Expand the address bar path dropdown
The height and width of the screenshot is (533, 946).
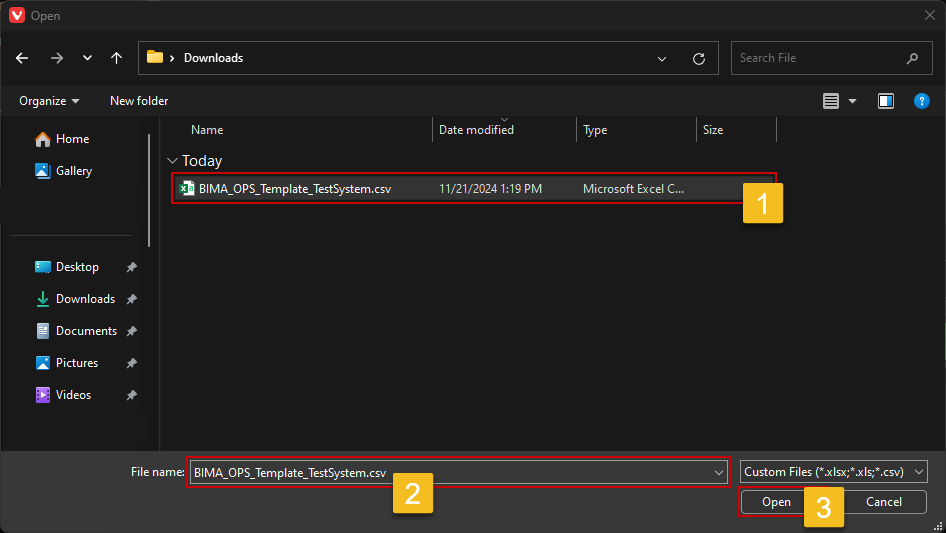click(662, 58)
